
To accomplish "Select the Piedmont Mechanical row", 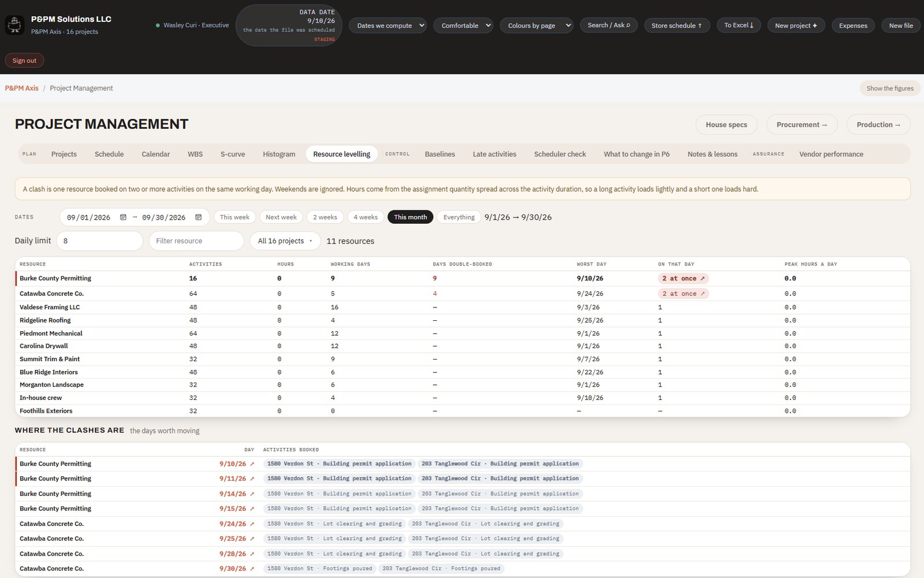I will pyautogui.click(x=463, y=334).
